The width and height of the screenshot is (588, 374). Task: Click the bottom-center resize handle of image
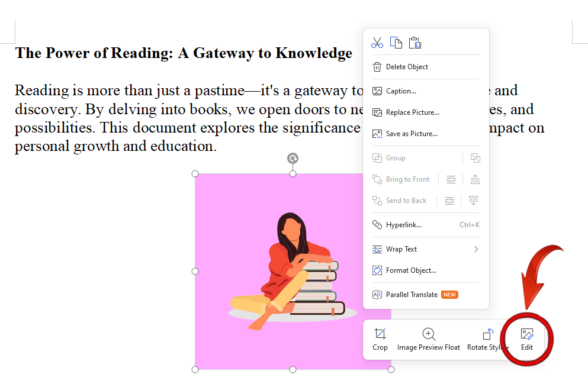tap(293, 369)
